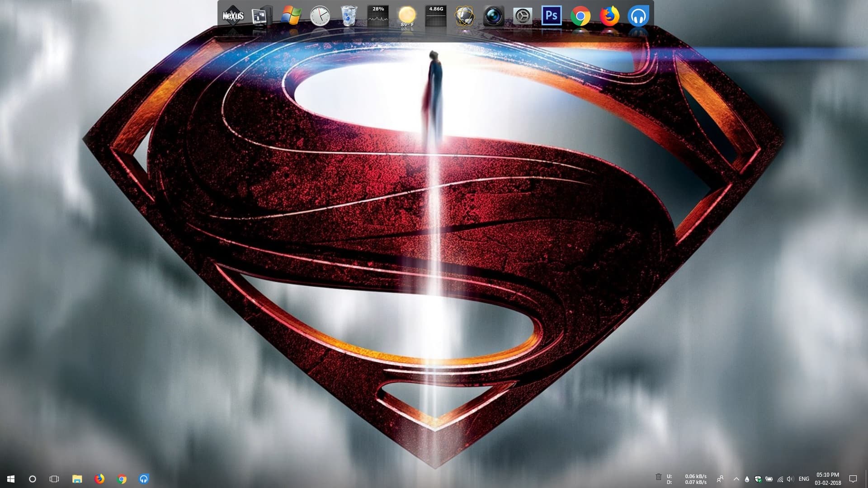868x488 pixels.
Task: Click the trash bin icon in the taskbar
Action: pyautogui.click(x=659, y=477)
